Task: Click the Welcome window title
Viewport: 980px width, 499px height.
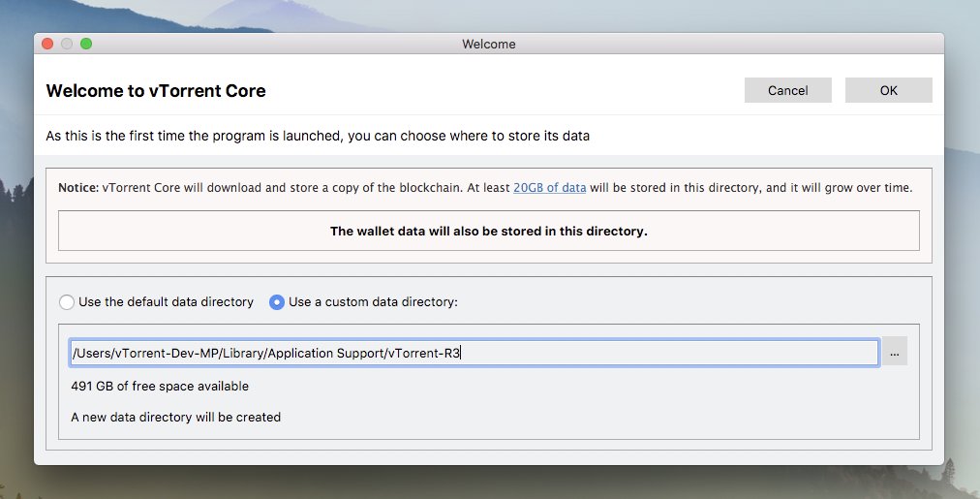Action: [489, 44]
